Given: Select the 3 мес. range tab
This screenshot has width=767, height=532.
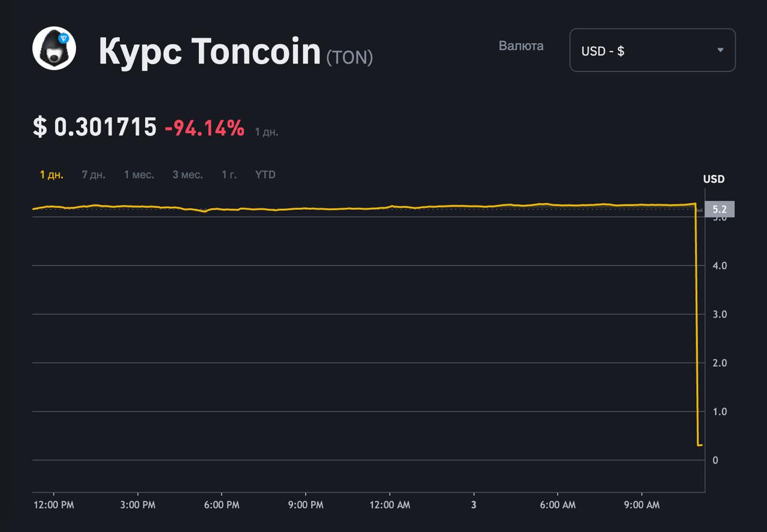Looking at the screenshot, I should pos(188,175).
